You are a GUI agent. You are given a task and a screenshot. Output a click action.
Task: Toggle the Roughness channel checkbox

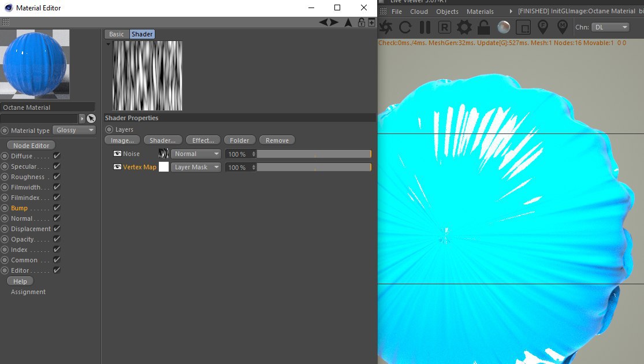[57, 177]
